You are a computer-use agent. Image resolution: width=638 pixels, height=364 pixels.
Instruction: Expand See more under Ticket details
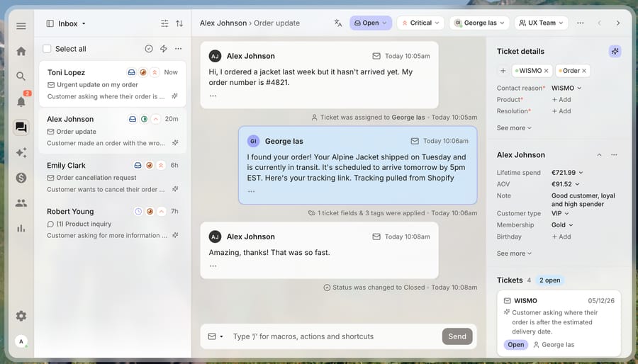(x=514, y=128)
